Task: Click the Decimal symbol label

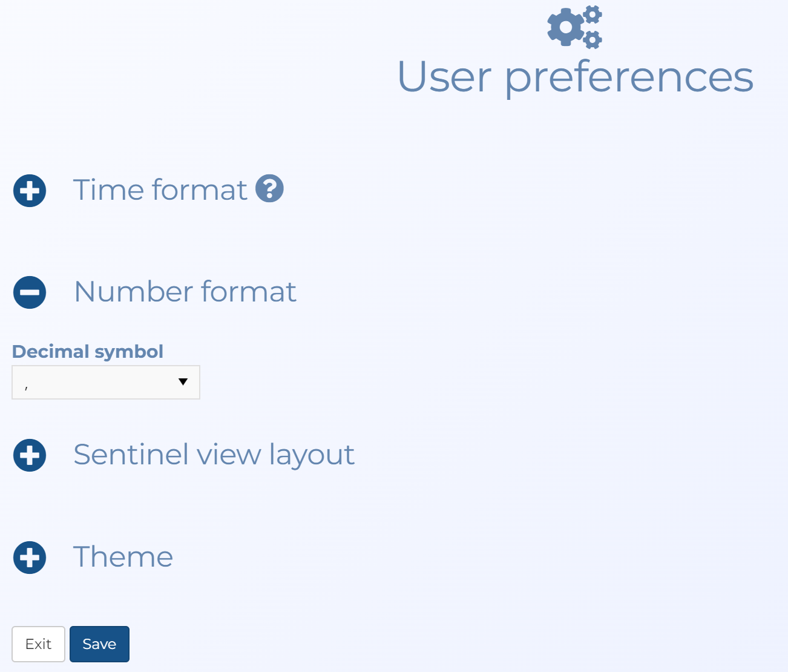Action: pyautogui.click(x=88, y=351)
